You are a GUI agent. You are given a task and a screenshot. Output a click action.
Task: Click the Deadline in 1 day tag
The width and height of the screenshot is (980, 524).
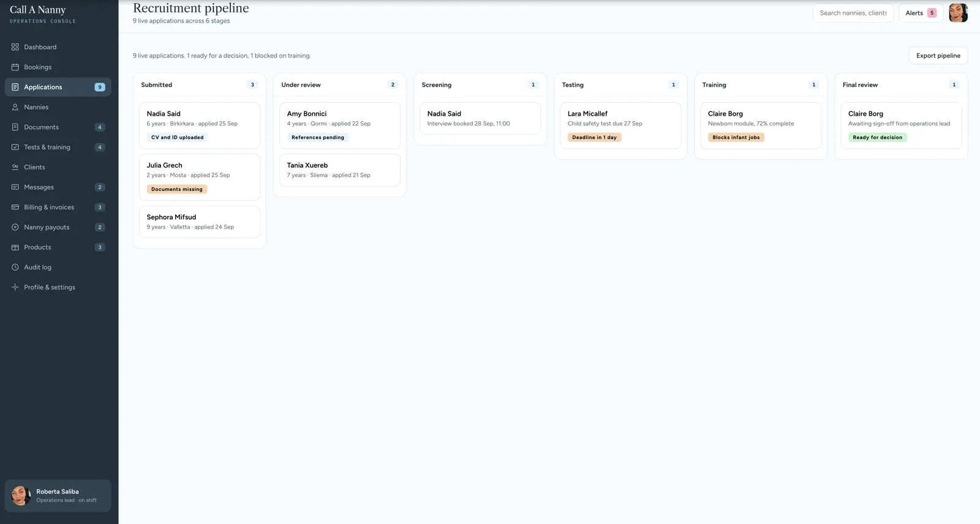pyautogui.click(x=595, y=138)
